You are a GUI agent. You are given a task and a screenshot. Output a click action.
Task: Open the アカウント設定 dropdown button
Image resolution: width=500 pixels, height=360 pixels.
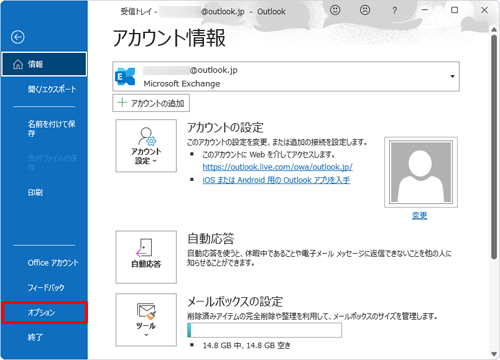pos(146,146)
